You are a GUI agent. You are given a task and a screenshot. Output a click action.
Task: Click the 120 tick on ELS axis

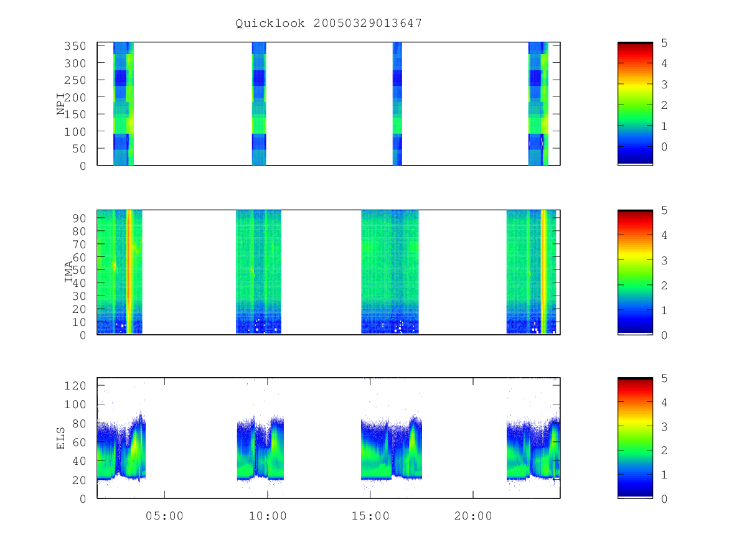coord(75,386)
